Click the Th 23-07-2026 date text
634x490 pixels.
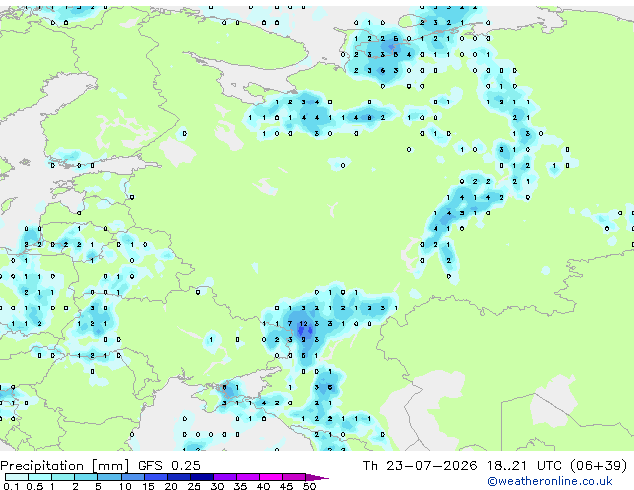click(420, 466)
